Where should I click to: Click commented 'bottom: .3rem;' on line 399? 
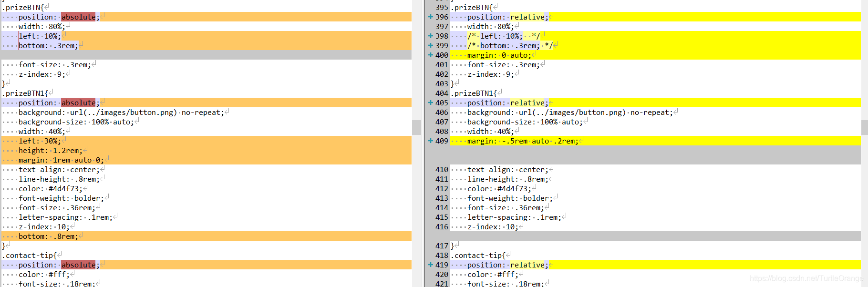pos(510,45)
